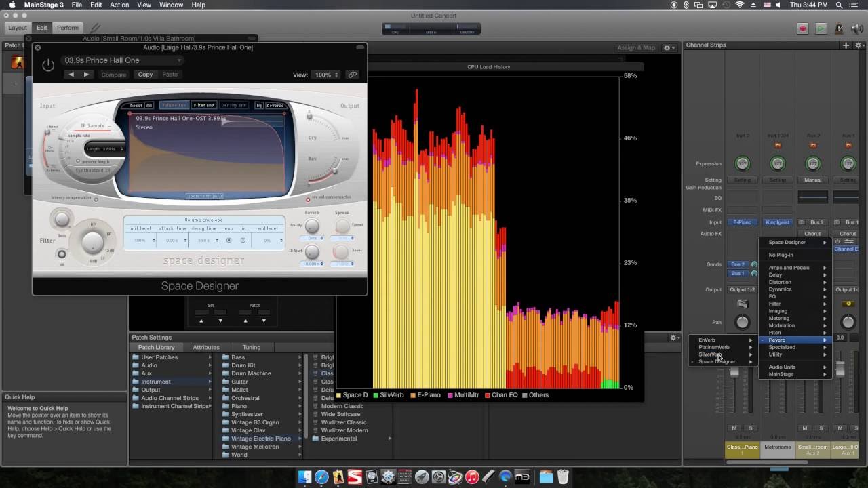Open the Modulation plug-in submenu
Screen dimensions: 868x488
795,325
